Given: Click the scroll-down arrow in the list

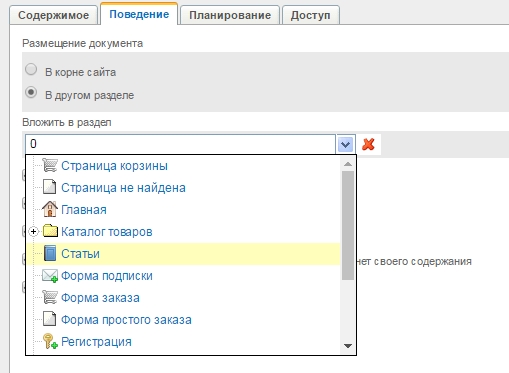Looking at the screenshot, I should [348, 346].
